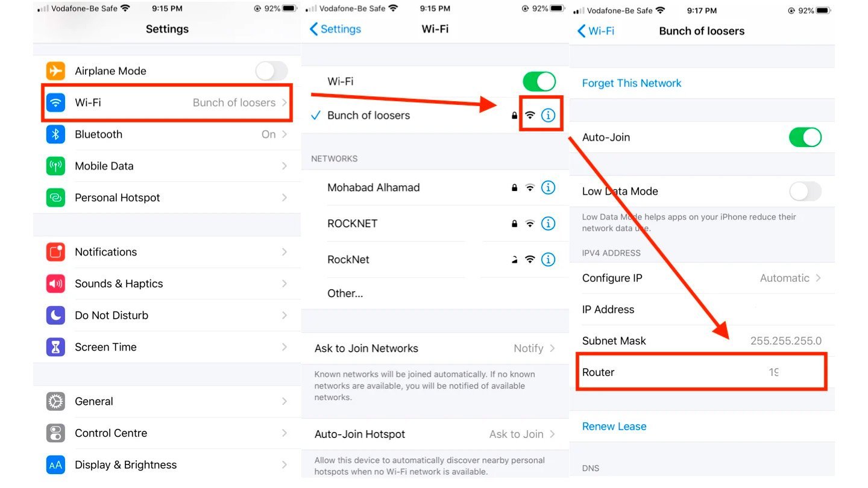Turn off the Wi-Fi switch

pyautogui.click(x=539, y=81)
